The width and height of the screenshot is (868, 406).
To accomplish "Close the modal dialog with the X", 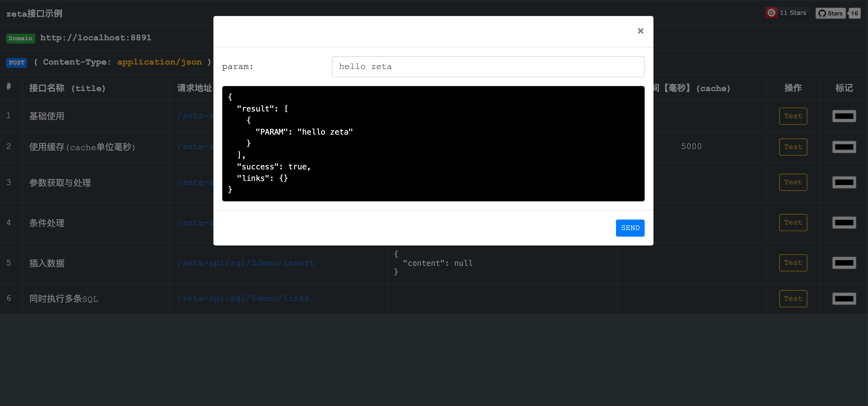I will [x=640, y=31].
